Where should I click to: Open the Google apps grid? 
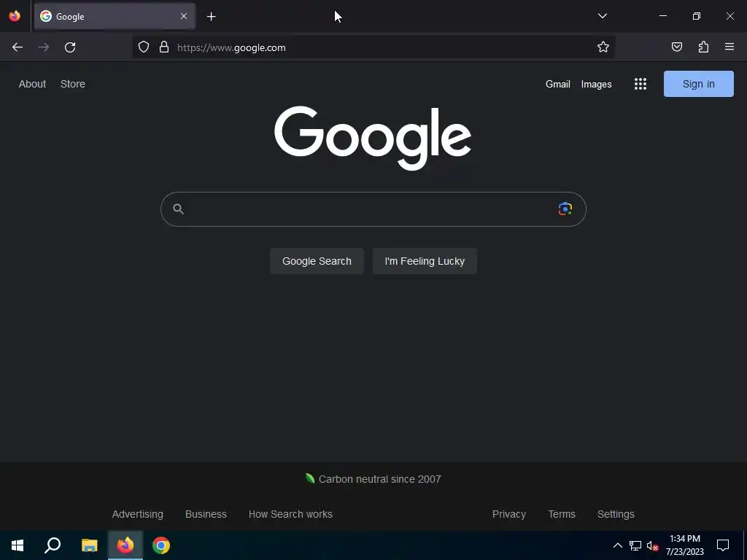tap(640, 85)
